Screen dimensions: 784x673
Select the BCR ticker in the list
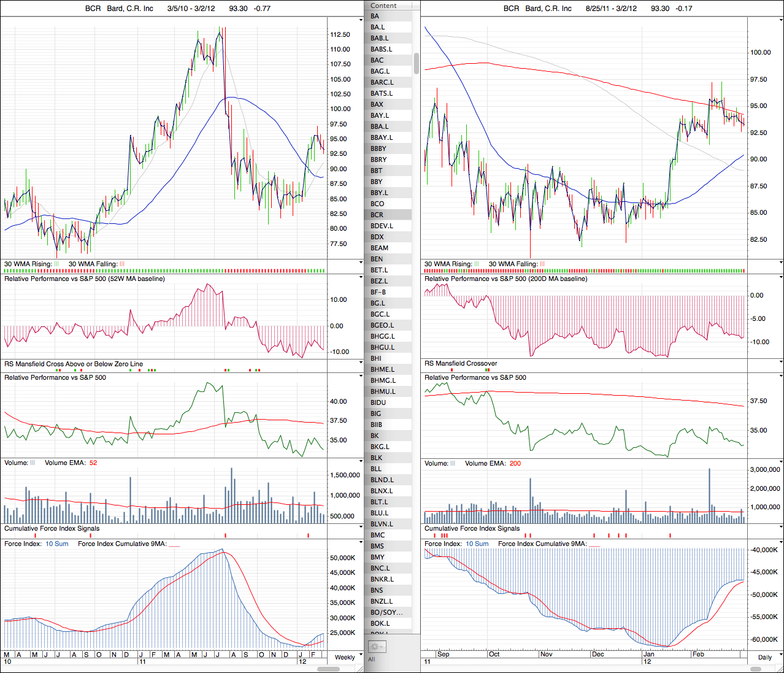pos(377,215)
